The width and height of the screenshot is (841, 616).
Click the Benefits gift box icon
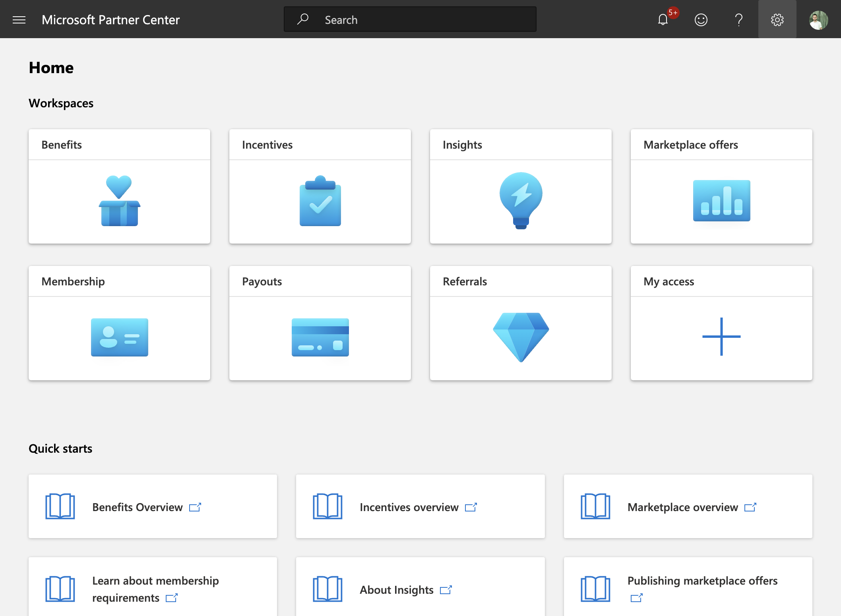[x=119, y=201]
